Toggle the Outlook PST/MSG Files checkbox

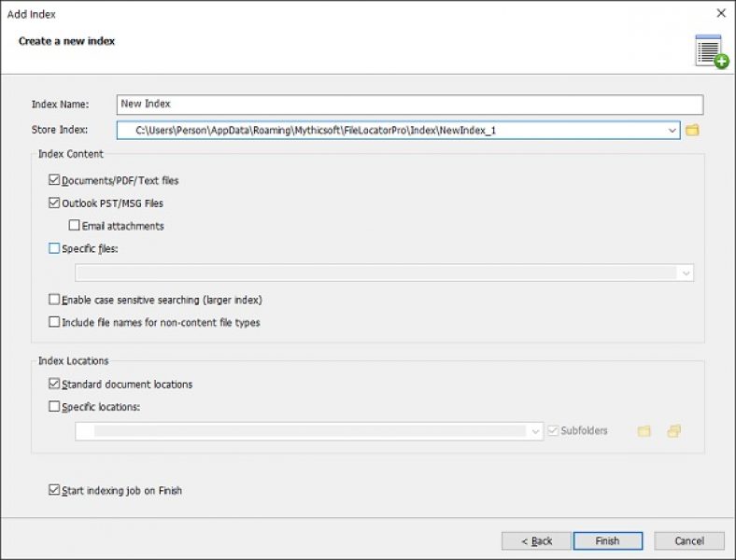54,203
